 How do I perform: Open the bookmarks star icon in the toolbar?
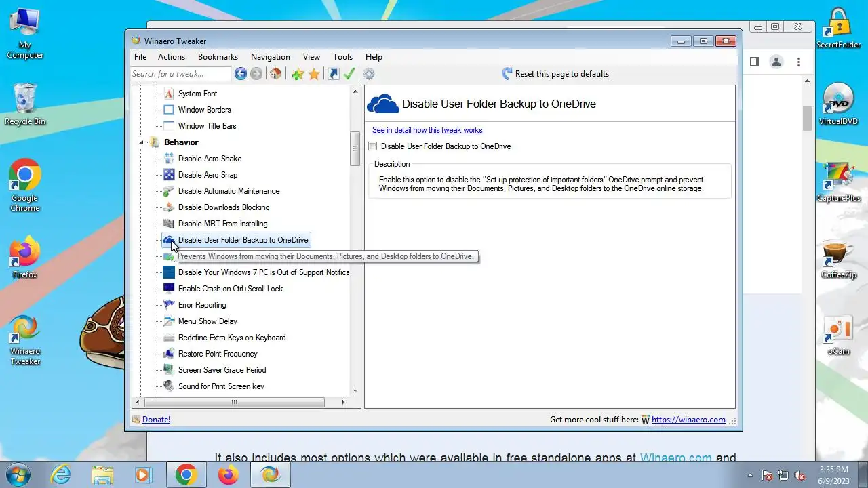coord(314,74)
